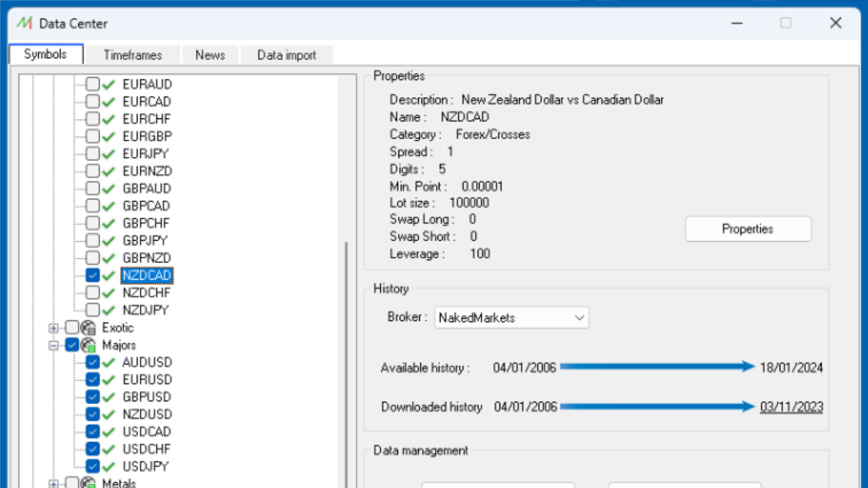Enable the EURGBP symbol checkbox
The height and width of the screenshot is (488, 868).
click(93, 136)
